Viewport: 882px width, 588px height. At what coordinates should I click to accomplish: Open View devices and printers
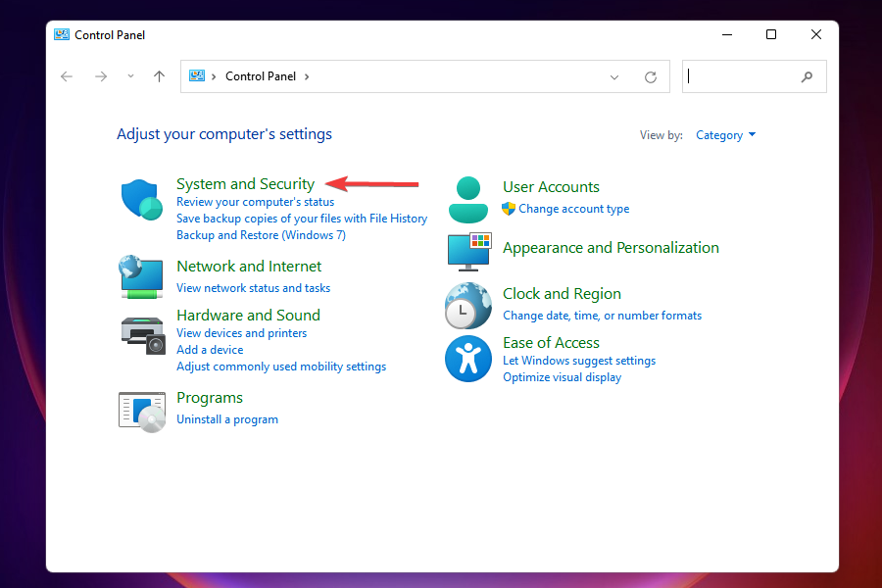[x=242, y=333]
